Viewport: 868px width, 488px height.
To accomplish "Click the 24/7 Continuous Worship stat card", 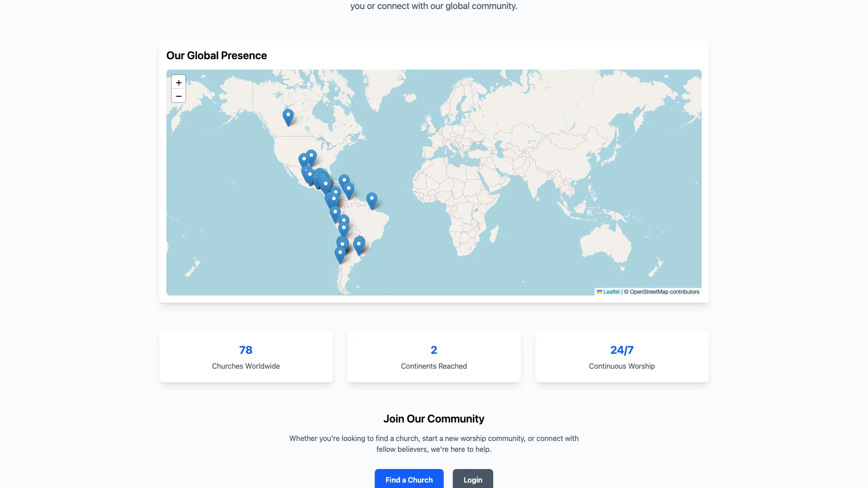I will coord(622,357).
